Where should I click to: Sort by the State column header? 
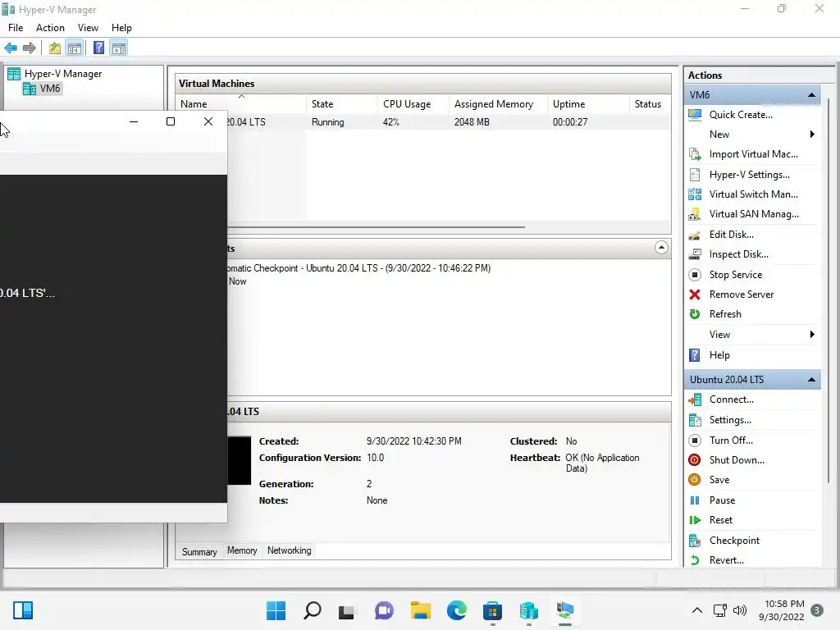pyautogui.click(x=342, y=104)
